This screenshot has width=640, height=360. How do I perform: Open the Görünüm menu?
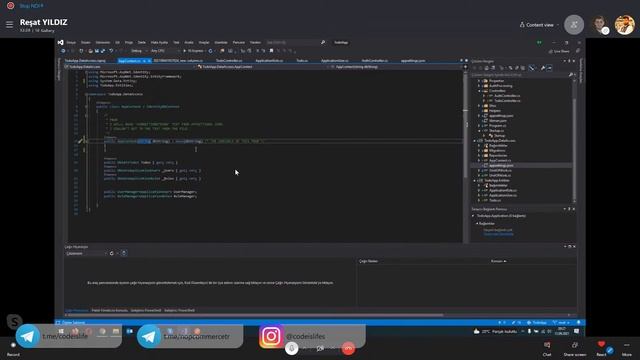pyautogui.click(x=103, y=42)
